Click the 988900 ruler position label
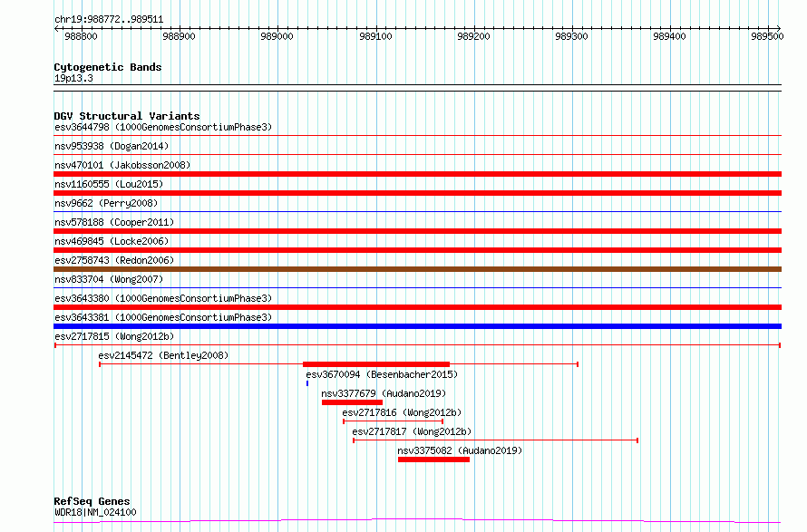The height and width of the screenshot is (532, 807). point(180,36)
